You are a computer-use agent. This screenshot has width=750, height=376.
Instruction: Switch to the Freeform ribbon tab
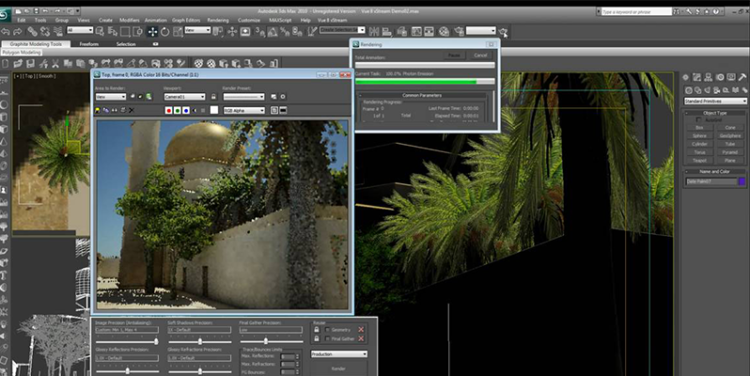coord(89,44)
